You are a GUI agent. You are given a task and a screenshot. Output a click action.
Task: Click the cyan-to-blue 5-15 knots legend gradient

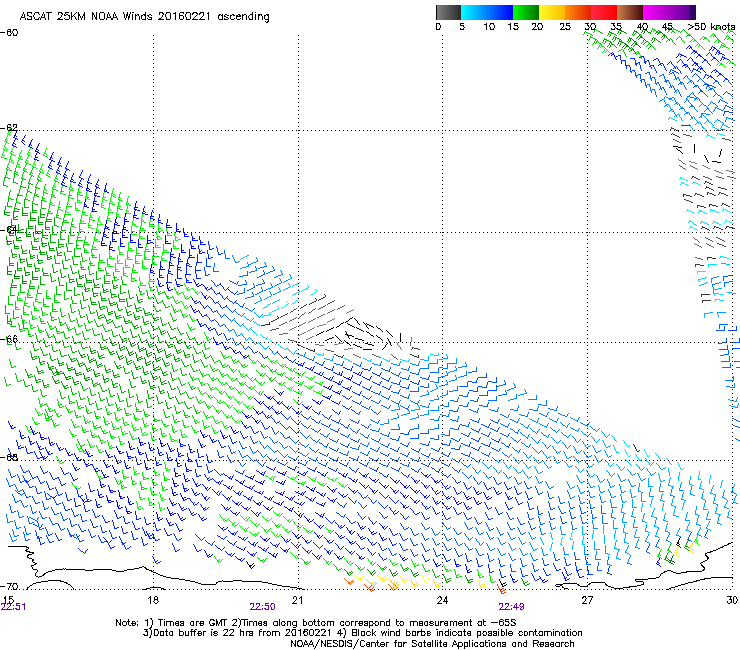(487, 12)
